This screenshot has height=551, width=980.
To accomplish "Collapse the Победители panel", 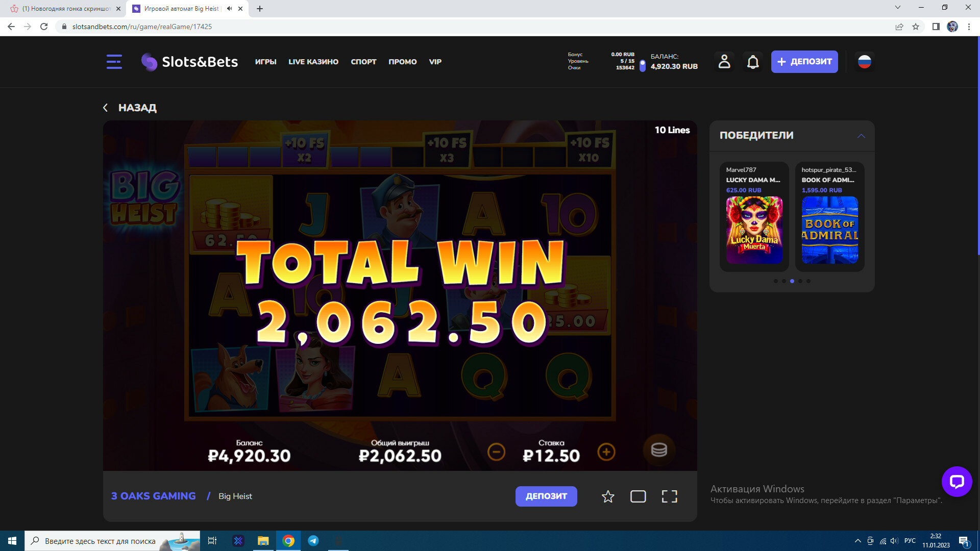I will pyautogui.click(x=861, y=136).
